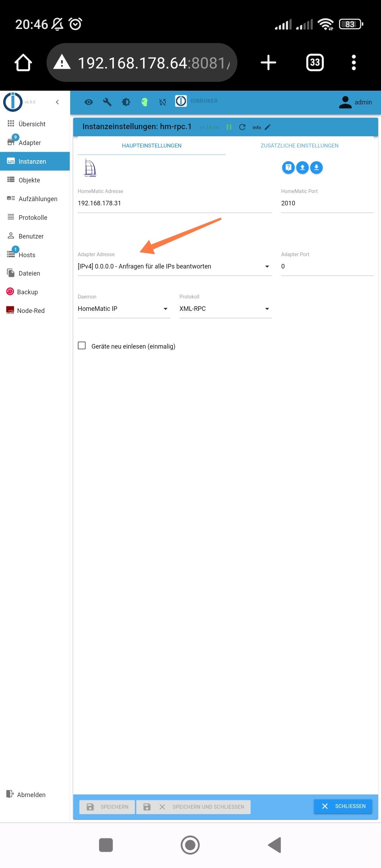Toggle theme brightness icon in toolbar

tap(126, 102)
